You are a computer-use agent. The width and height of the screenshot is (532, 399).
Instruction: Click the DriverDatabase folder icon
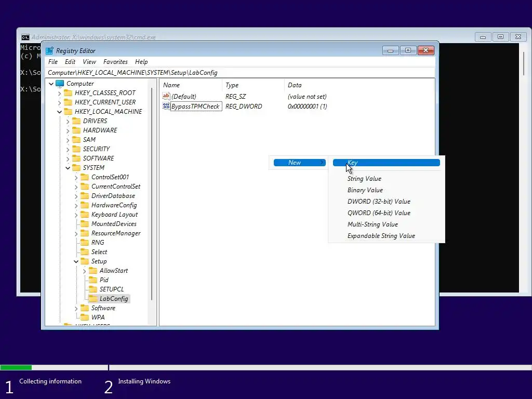pyautogui.click(x=85, y=196)
